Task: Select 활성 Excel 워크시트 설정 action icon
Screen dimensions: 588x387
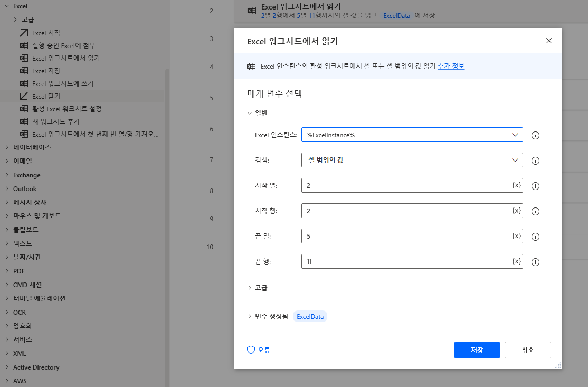Action: pyautogui.click(x=24, y=109)
